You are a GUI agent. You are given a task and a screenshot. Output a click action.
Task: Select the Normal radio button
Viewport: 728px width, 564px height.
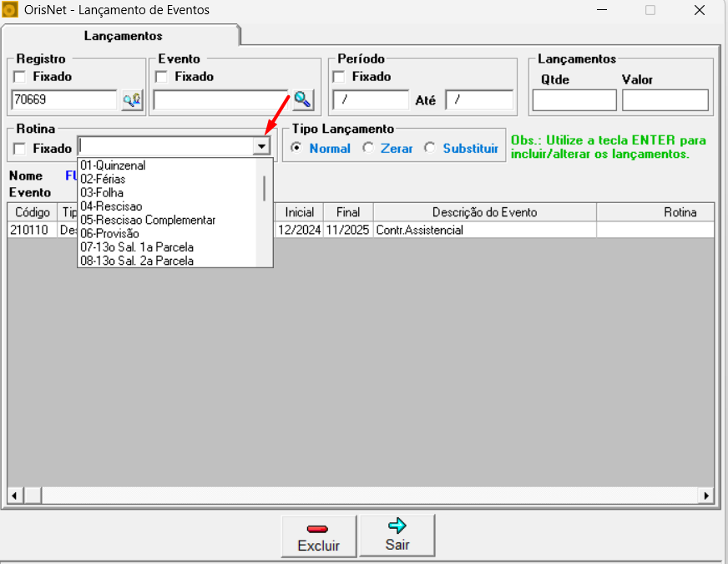point(296,148)
